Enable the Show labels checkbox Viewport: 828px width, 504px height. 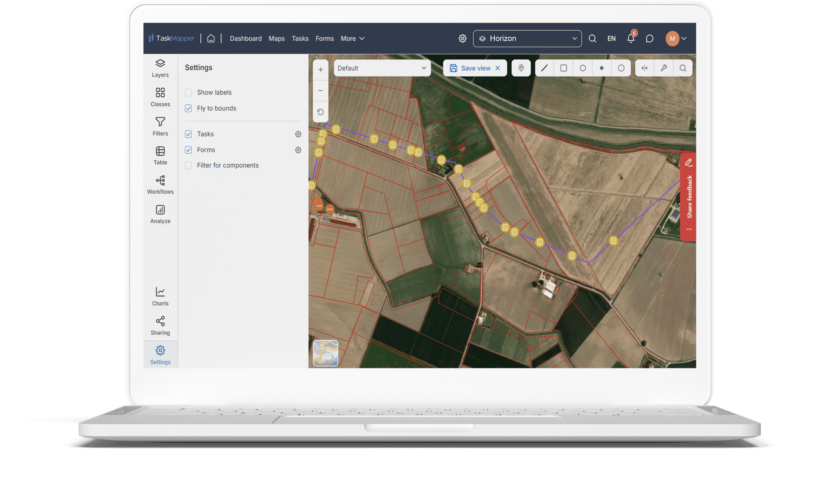coord(188,92)
